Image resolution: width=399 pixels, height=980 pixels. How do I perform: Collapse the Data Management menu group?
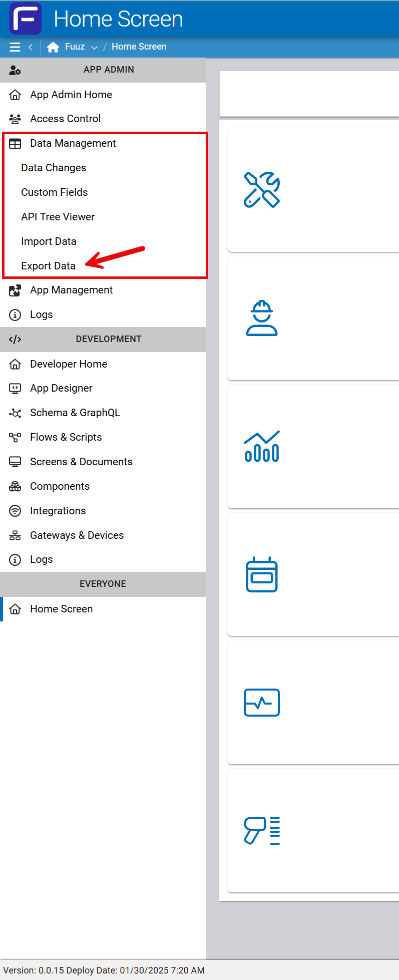(x=73, y=143)
